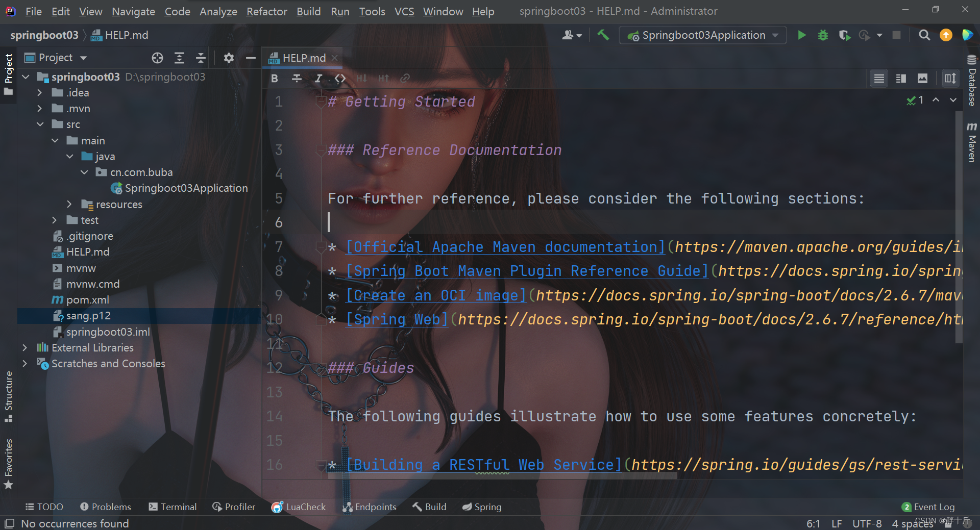
Task: Click the editor vertical scrollbar
Action: 959,227
